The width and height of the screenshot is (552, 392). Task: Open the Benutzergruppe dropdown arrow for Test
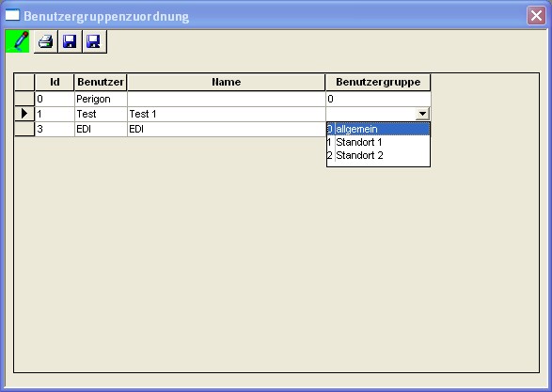(x=422, y=114)
